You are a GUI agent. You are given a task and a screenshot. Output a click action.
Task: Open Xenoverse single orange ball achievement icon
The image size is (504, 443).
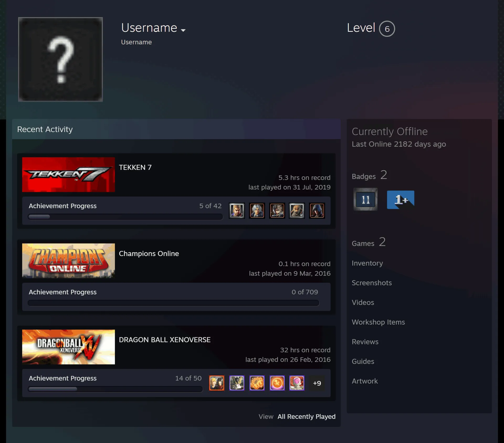click(x=277, y=383)
